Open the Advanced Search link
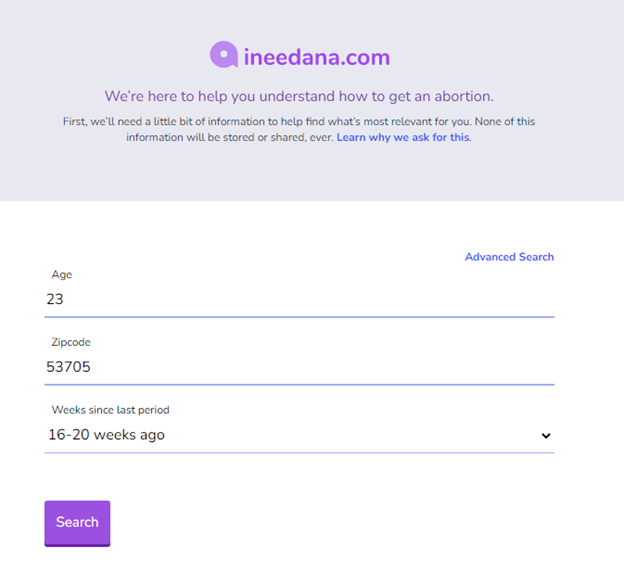The image size is (624, 585). (x=509, y=257)
